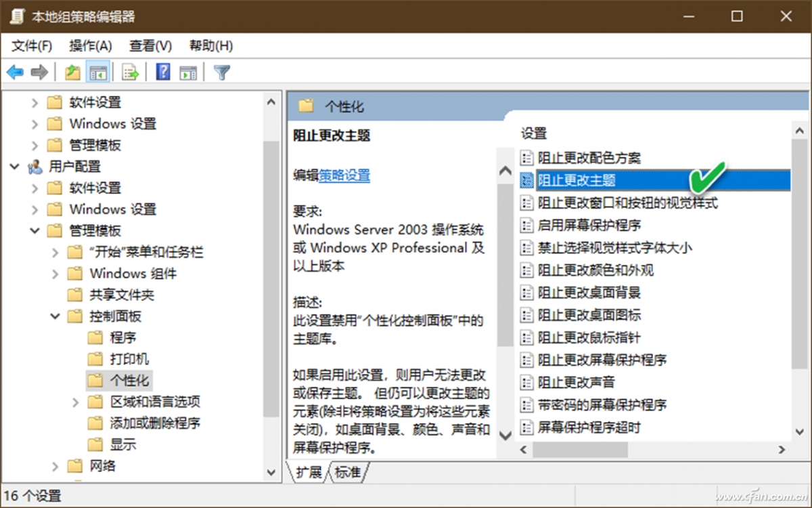Click settings list horizontal scroll left arrow
Screen dimensions: 812x508
pos(522,449)
